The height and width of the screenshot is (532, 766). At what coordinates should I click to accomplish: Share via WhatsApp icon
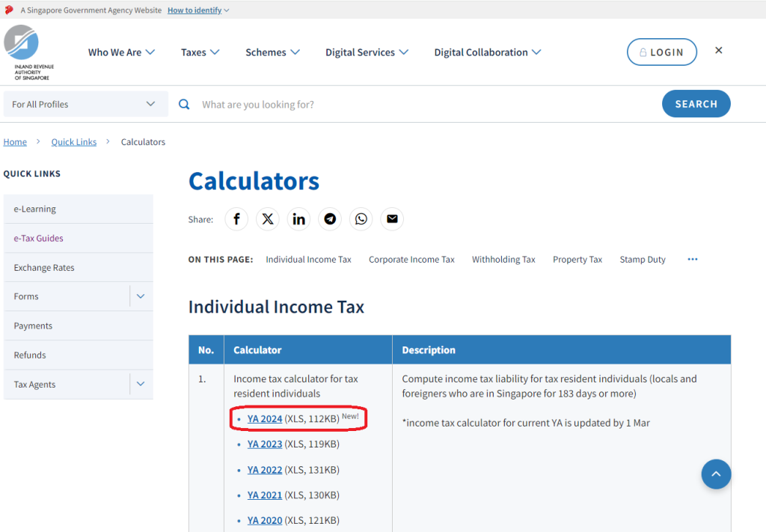(361, 219)
